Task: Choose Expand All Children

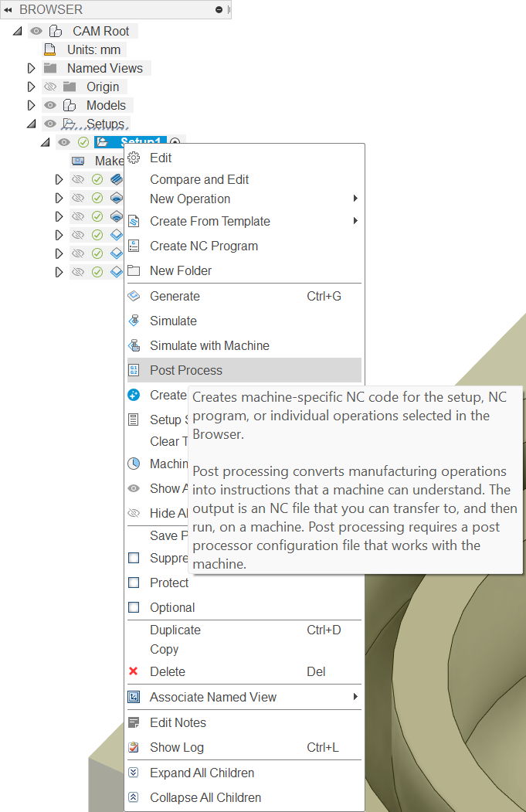Action: pyautogui.click(x=202, y=773)
